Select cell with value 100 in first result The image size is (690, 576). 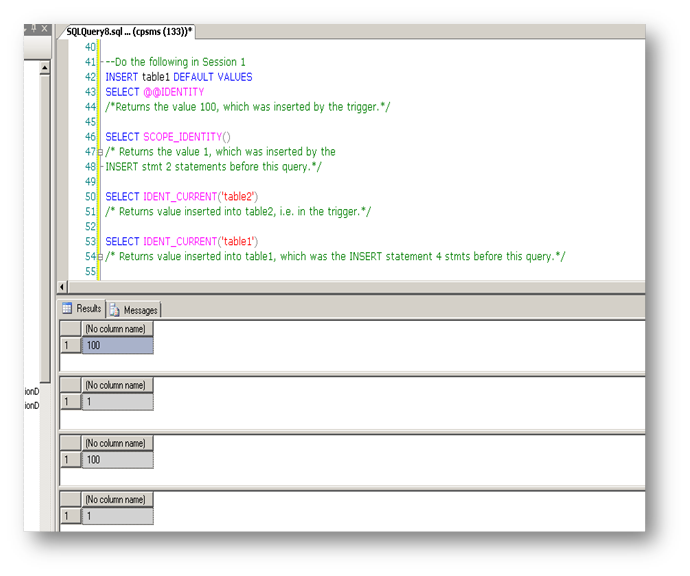pyautogui.click(x=117, y=345)
